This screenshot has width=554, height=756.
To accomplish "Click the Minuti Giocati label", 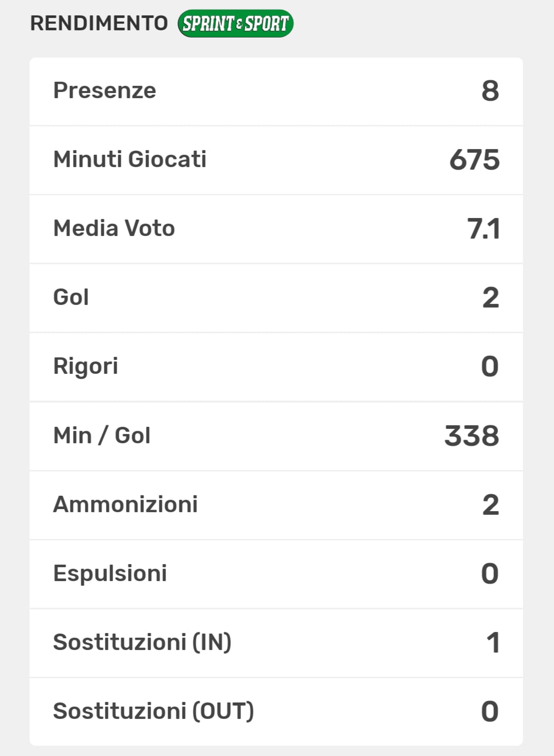I will (130, 159).
